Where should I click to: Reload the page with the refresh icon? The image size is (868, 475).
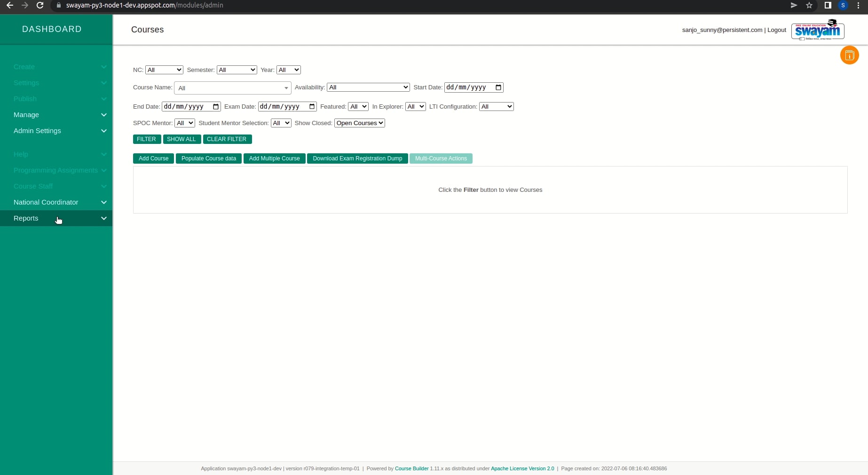39,6
